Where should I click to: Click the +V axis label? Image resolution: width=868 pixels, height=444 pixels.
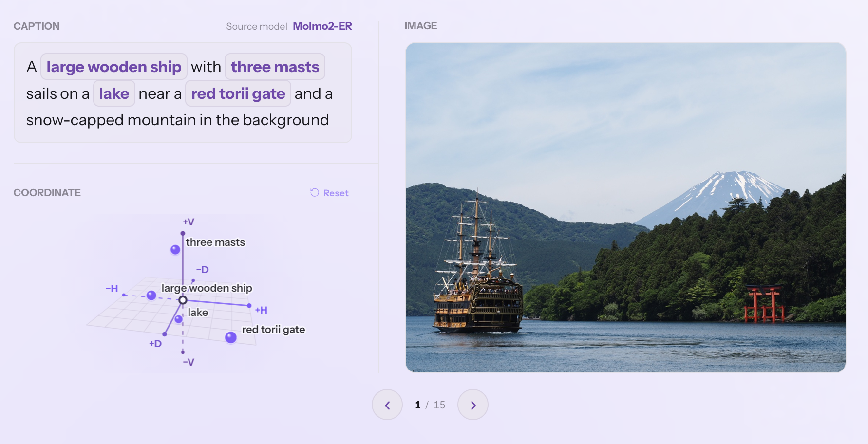click(x=189, y=222)
